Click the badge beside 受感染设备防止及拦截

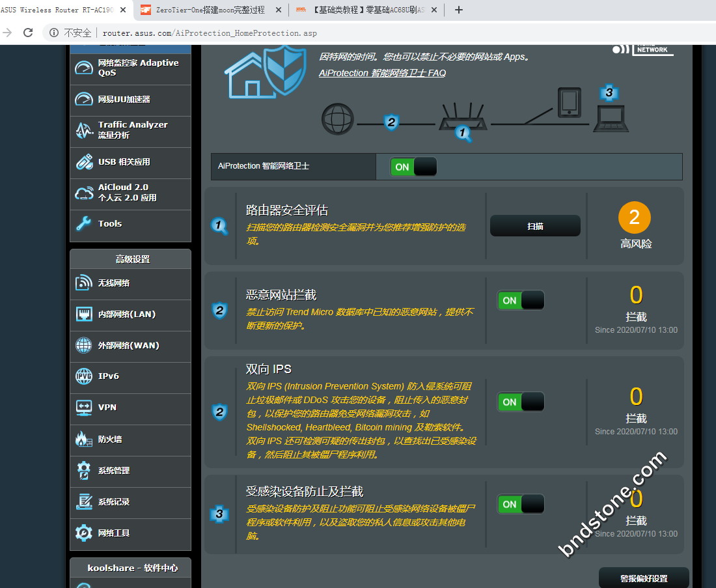[x=219, y=514]
